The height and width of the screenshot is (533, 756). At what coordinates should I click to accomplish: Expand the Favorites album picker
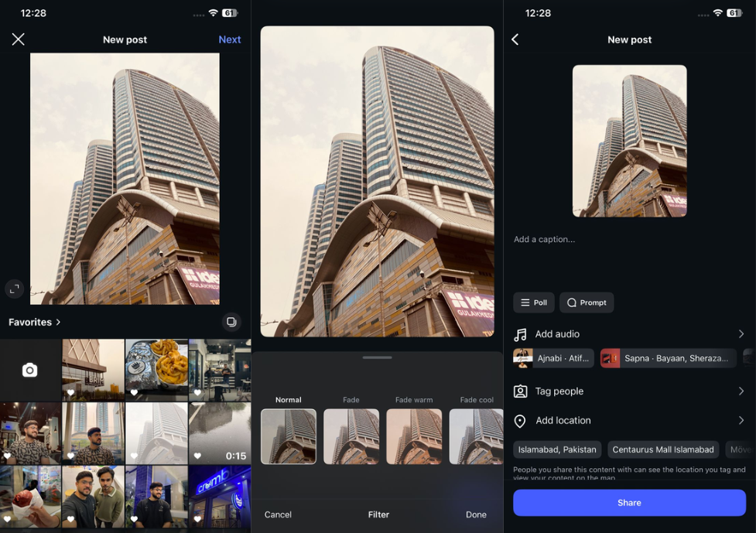coord(34,322)
